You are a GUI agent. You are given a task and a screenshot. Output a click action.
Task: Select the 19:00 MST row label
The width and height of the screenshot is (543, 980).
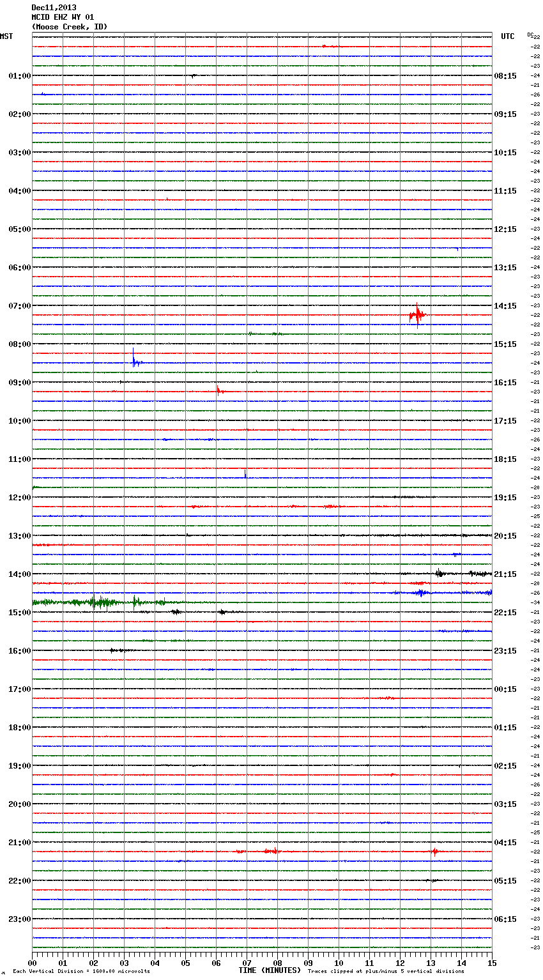pos(19,766)
